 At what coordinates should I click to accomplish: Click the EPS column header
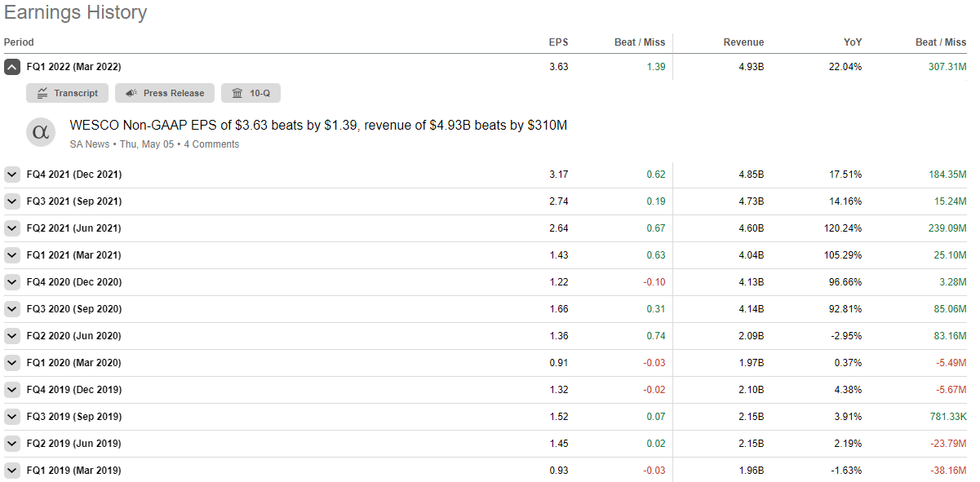[x=558, y=42]
